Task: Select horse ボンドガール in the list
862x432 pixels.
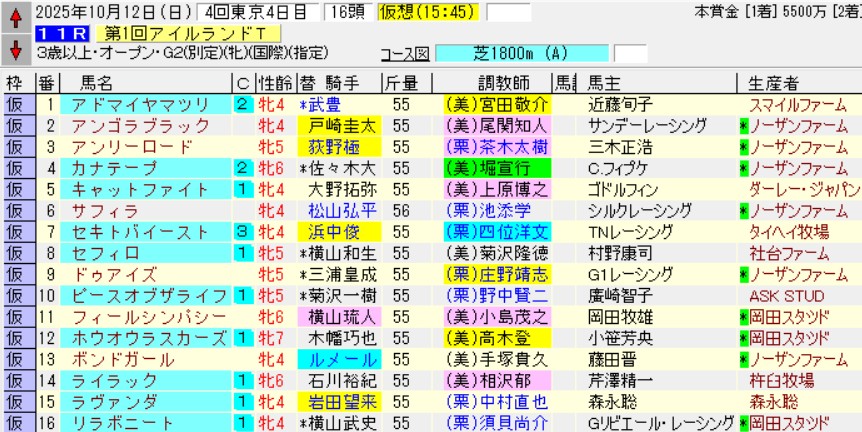Action: pos(110,359)
